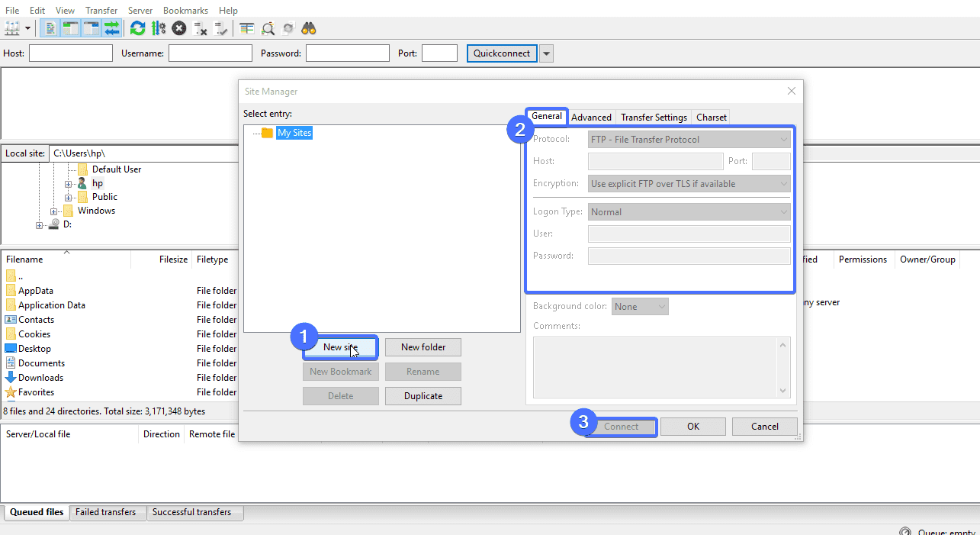
Task: Expand the hp folder tree node
Action: [69, 184]
